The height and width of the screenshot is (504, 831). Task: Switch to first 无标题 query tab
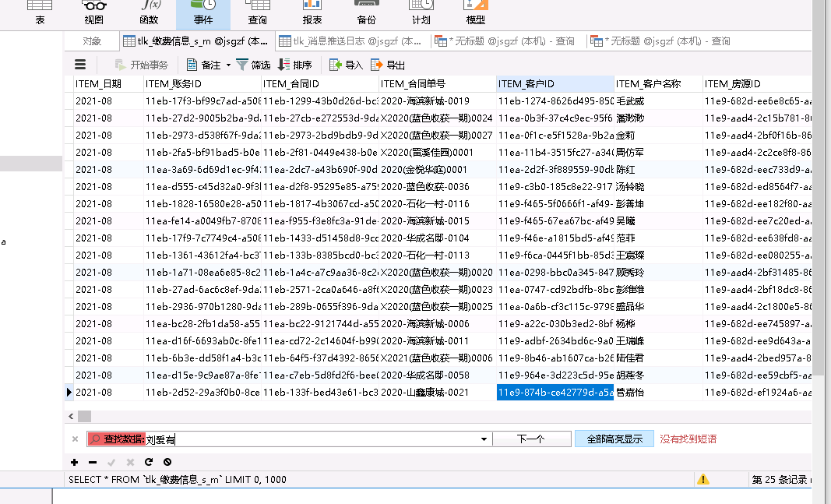[505, 41]
